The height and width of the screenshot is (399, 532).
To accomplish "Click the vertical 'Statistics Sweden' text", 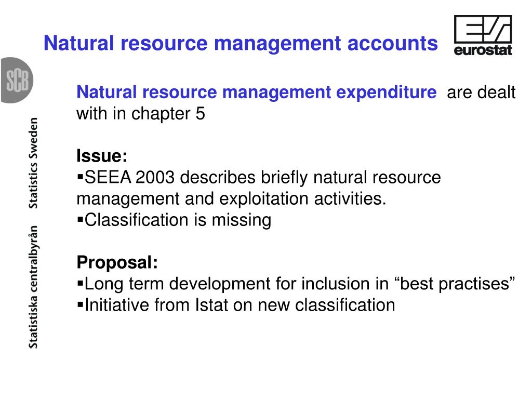I will (33, 163).
